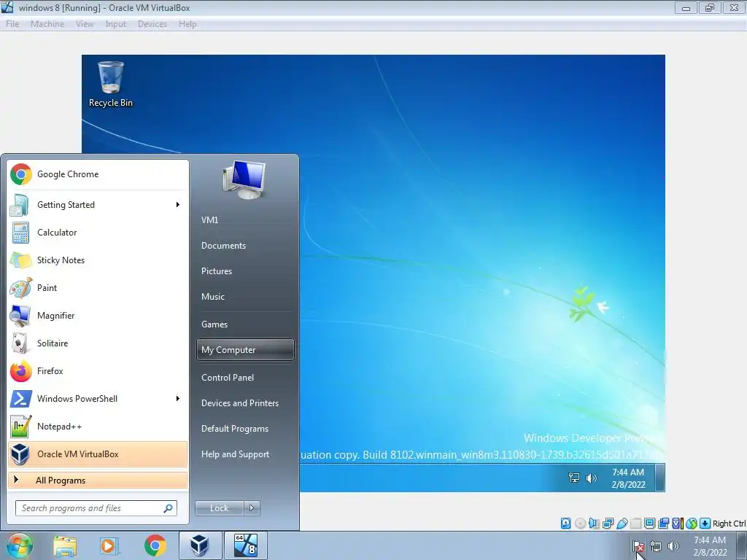Open Control Panel
This screenshot has height=560, width=747.
[245, 378]
